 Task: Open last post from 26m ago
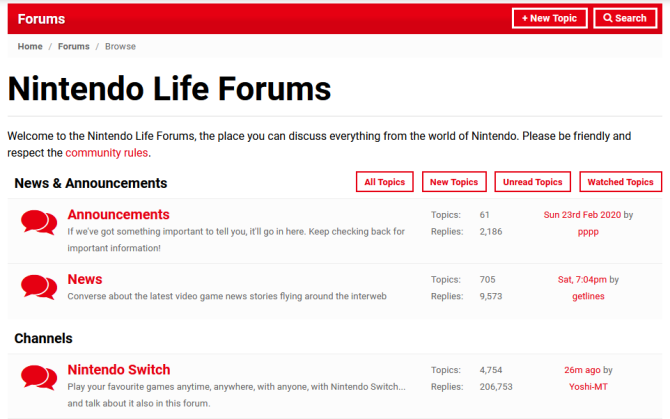click(x=582, y=370)
